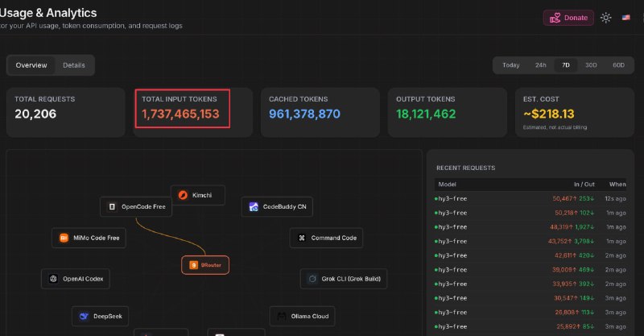Select the OpenAI Codex node label
Viewport: 644px width, 336px height.
pos(83,279)
